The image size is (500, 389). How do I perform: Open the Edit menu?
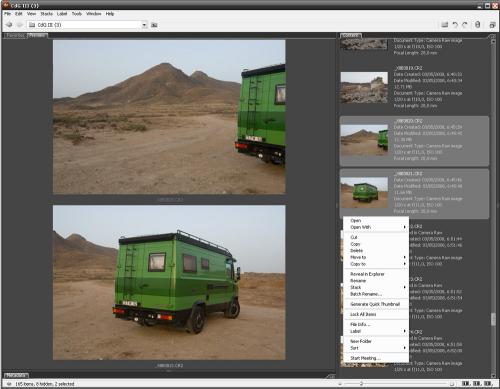[x=19, y=14]
